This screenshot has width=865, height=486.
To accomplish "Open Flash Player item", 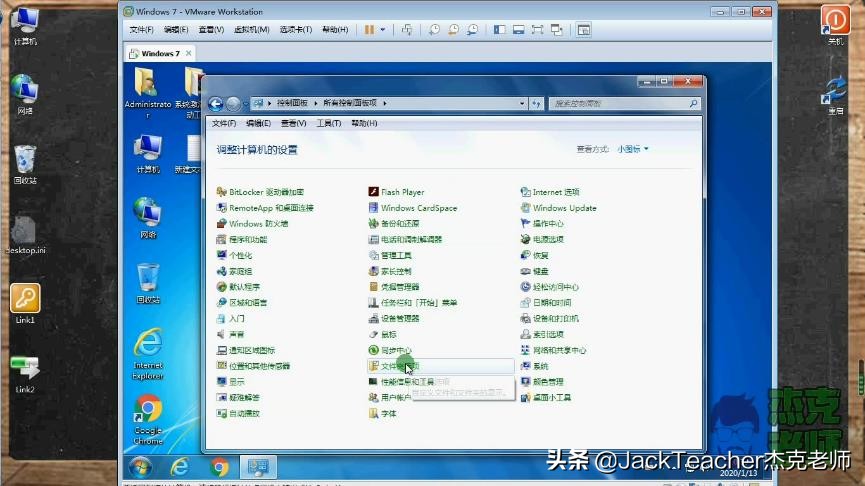I will tap(397, 192).
